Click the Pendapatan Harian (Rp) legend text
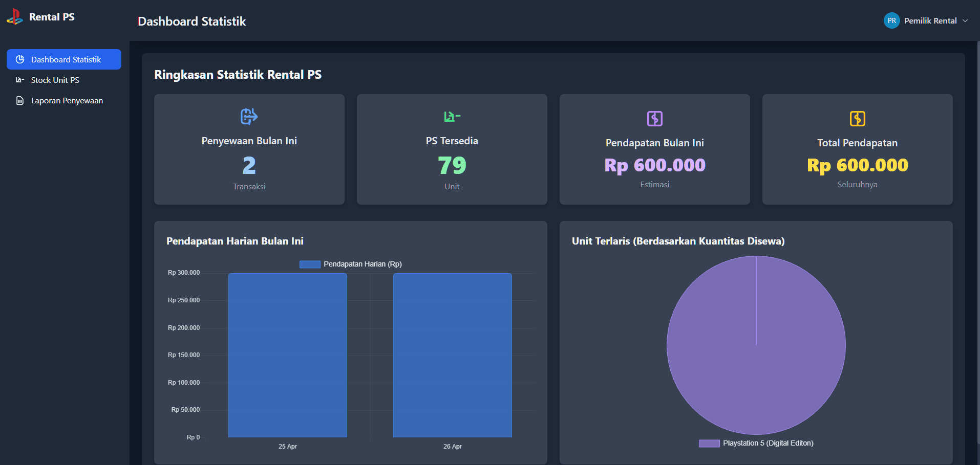The width and height of the screenshot is (980, 465). [363, 264]
